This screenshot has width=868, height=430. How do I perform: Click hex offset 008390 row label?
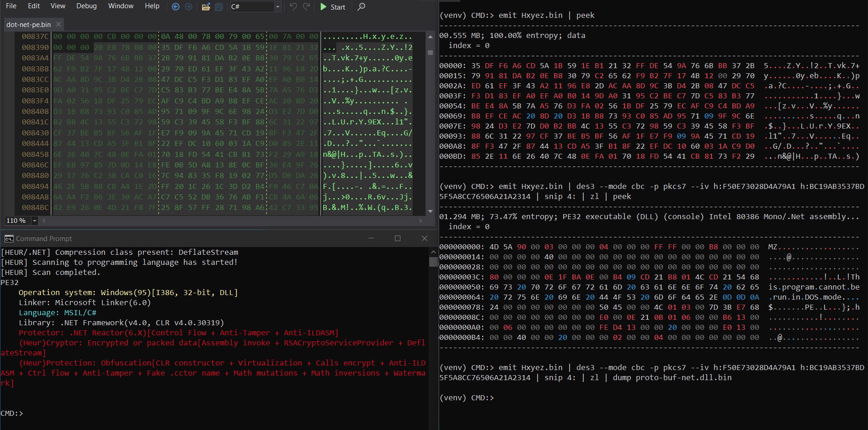(35, 47)
